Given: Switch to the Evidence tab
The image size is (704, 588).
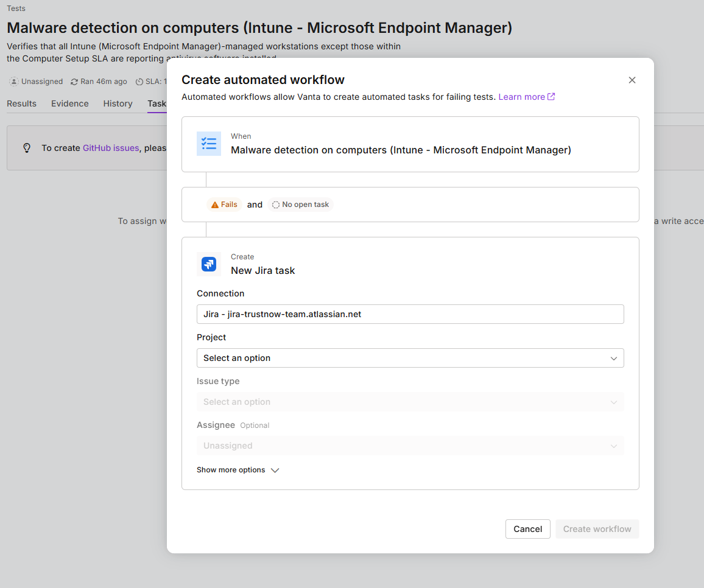Looking at the screenshot, I should pos(70,103).
